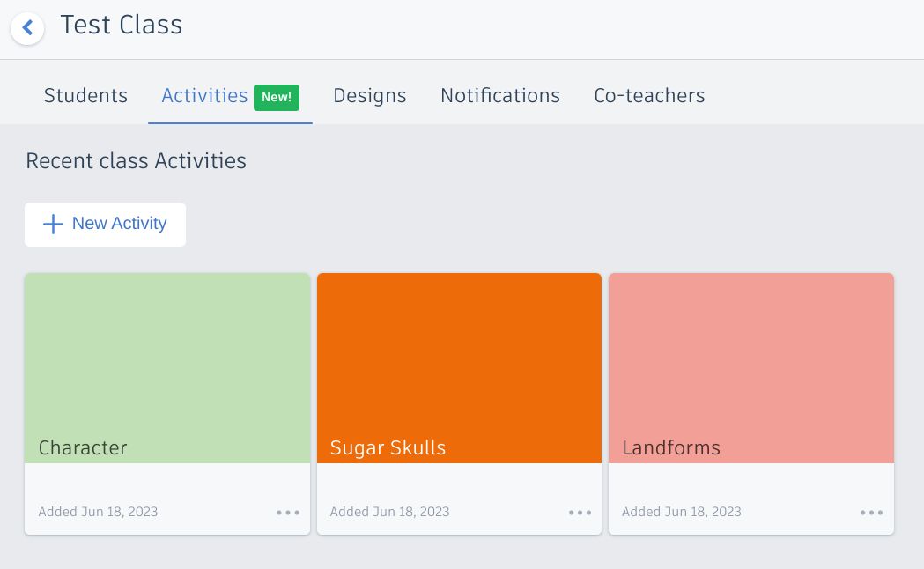Screen dimensions: 924x569
Task: Expand options for the Landforms activity
Action: [871, 512]
